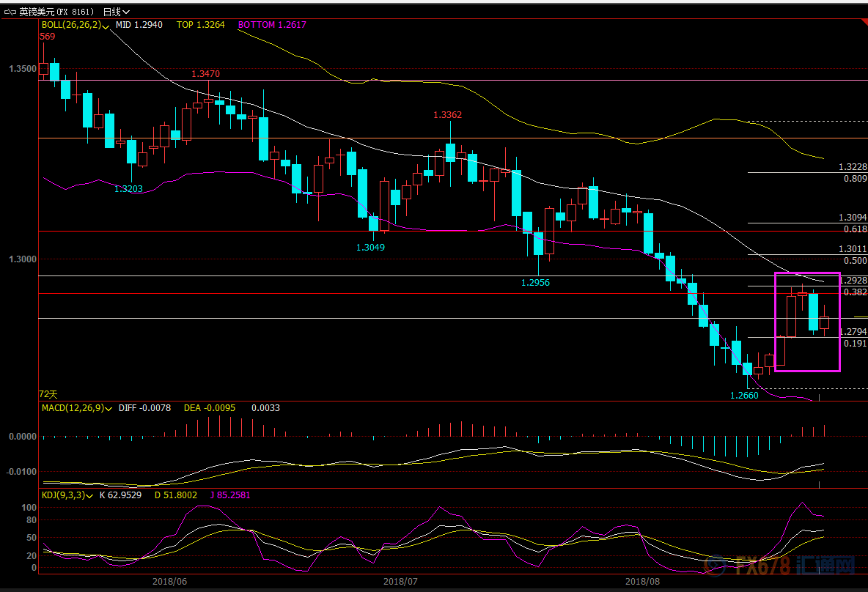
Task: Click the 1.2928 Fibonacci level label
Action: [853, 281]
